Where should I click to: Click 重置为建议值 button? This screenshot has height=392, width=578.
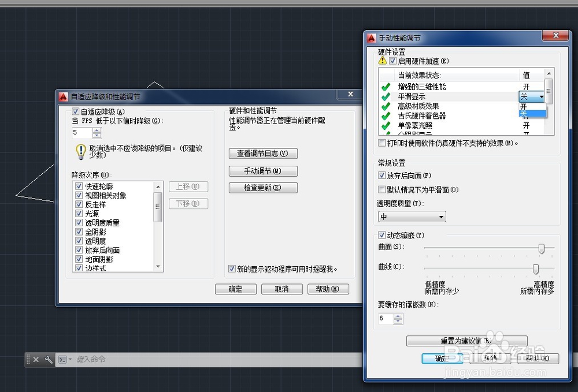pos(466,341)
